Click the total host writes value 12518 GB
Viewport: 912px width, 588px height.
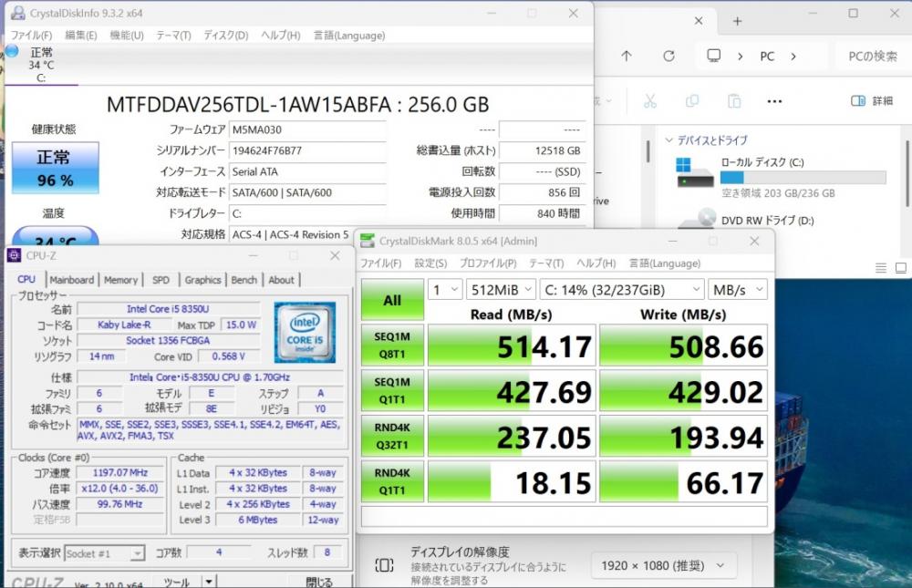[542, 150]
